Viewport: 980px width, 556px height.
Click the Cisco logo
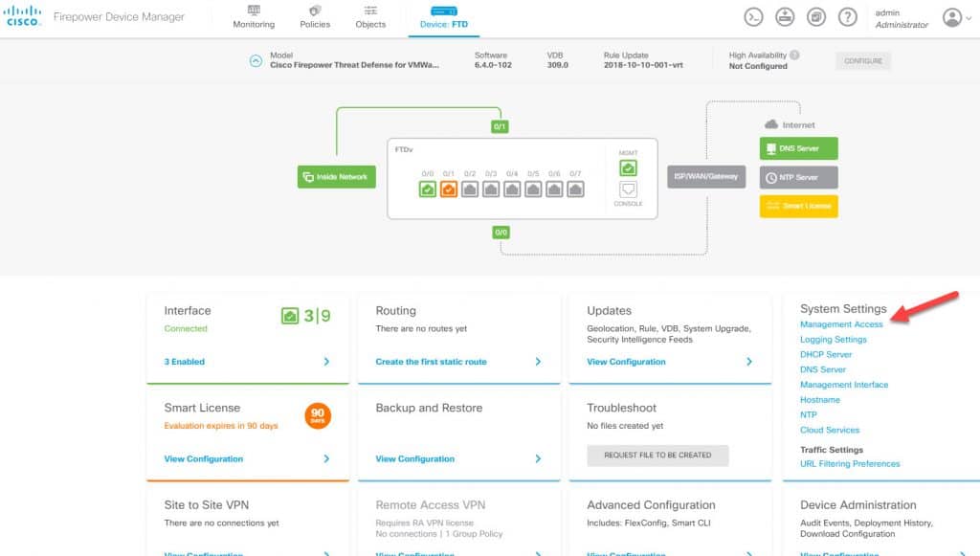pos(23,16)
